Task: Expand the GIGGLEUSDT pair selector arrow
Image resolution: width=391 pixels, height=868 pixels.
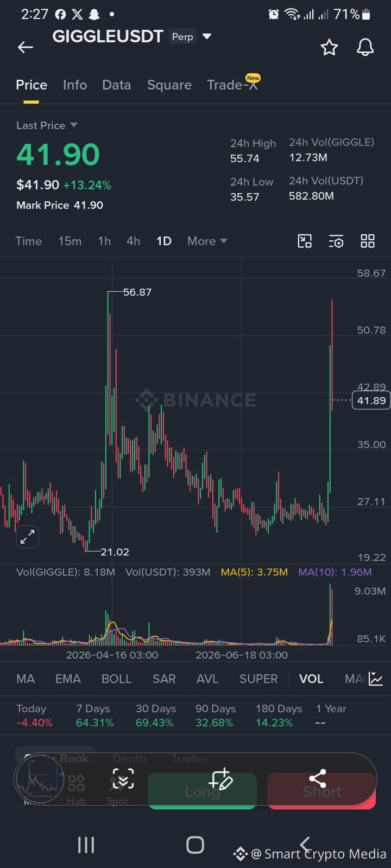Action: tap(206, 36)
